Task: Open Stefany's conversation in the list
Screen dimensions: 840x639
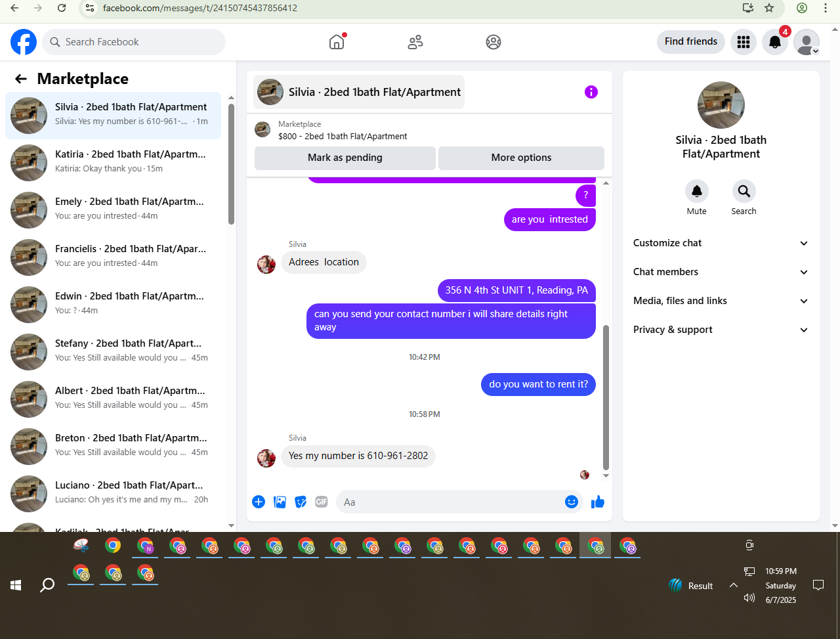Action: (113, 351)
